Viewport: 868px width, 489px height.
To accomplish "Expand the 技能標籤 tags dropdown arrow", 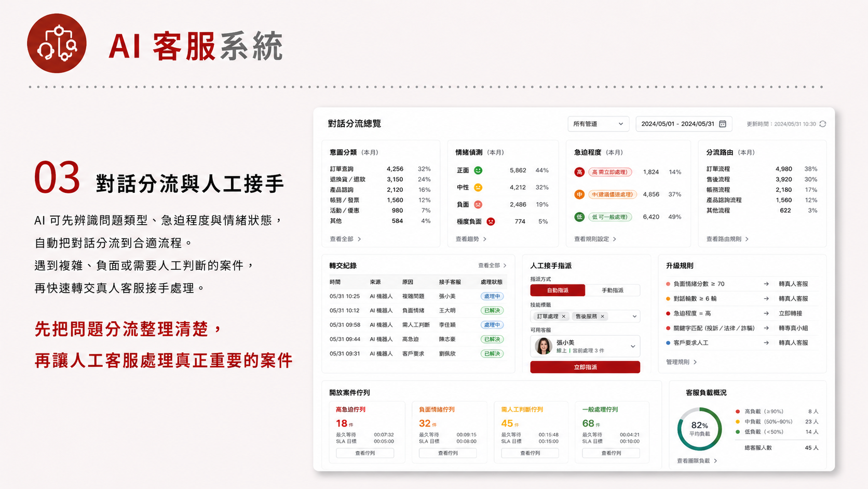I will tap(634, 316).
